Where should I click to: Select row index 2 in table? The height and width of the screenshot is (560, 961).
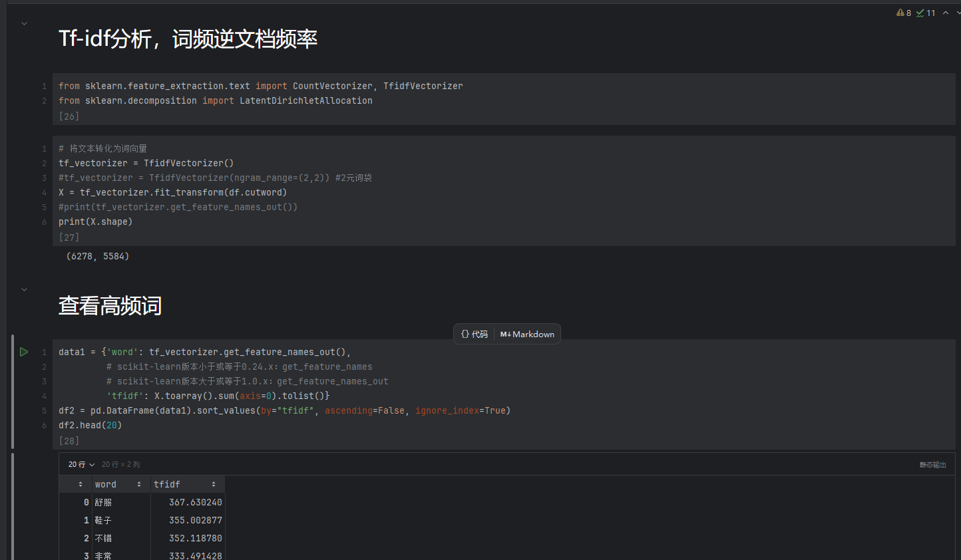86,538
